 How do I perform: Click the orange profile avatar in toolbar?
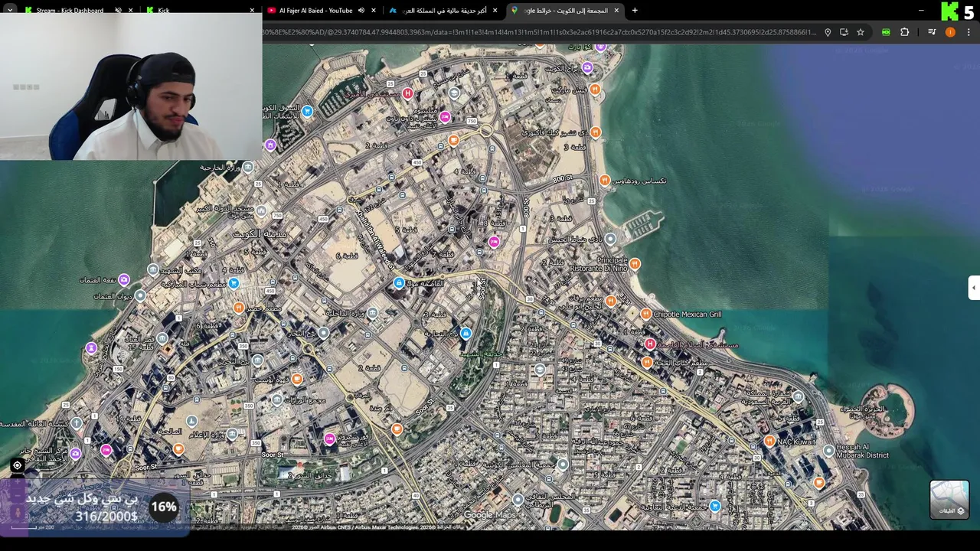950,32
